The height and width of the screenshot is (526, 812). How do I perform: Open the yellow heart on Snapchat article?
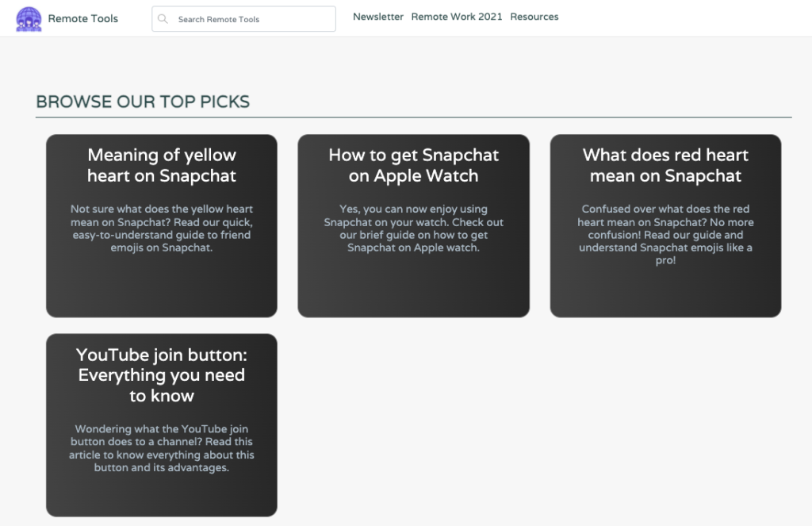point(161,165)
